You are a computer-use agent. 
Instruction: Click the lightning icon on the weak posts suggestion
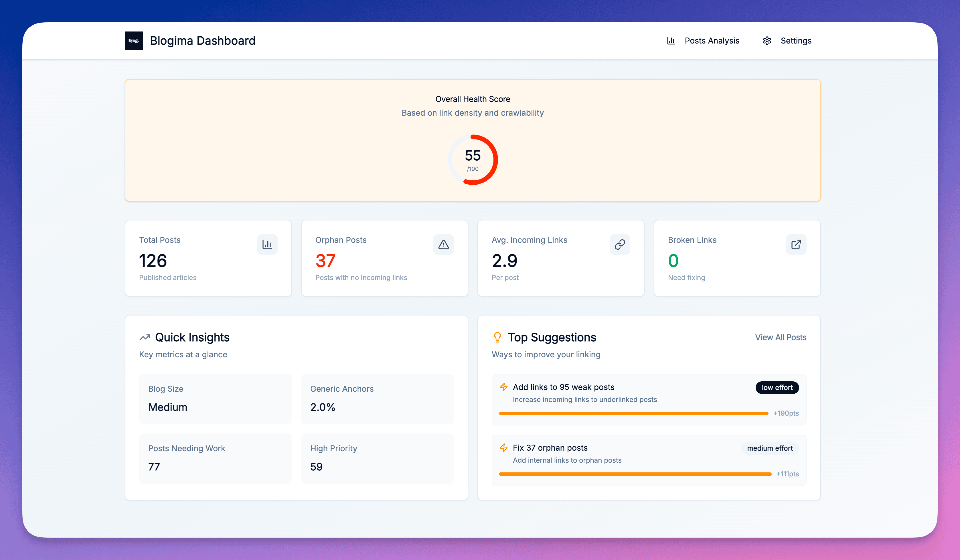click(504, 387)
